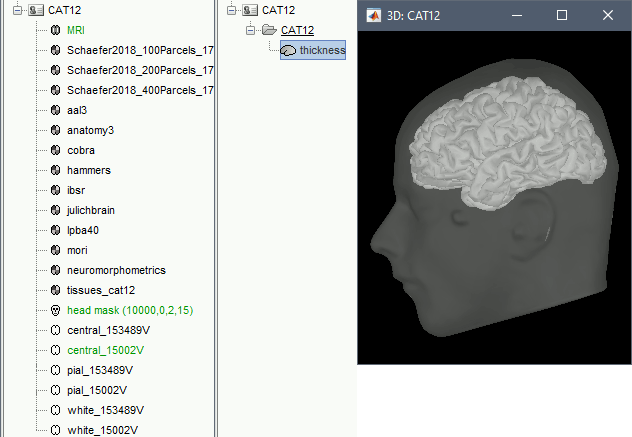This screenshot has width=632, height=437.
Task: Click the central_15002V cortex icon
Action: [x=55, y=350]
